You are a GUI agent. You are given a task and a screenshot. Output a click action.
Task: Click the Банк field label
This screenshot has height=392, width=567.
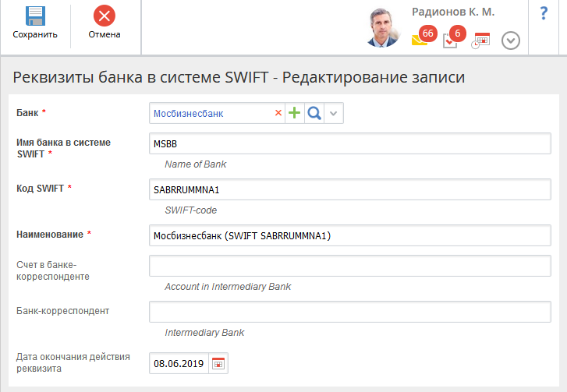tap(27, 113)
